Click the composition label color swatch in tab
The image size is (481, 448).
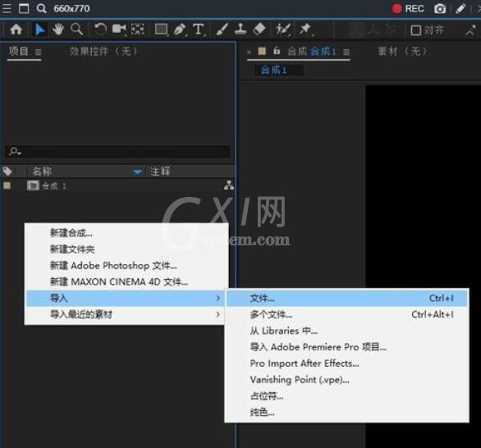262,51
